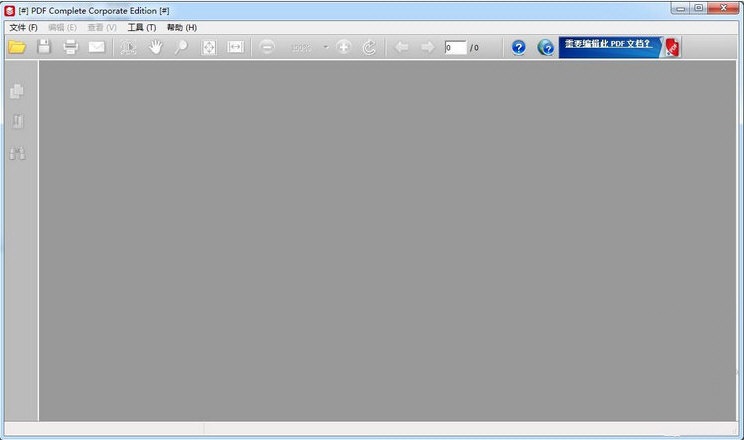The height and width of the screenshot is (440, 744).
Task: Open the pages thumbnails sidebar panel
Action: [17, 91]
